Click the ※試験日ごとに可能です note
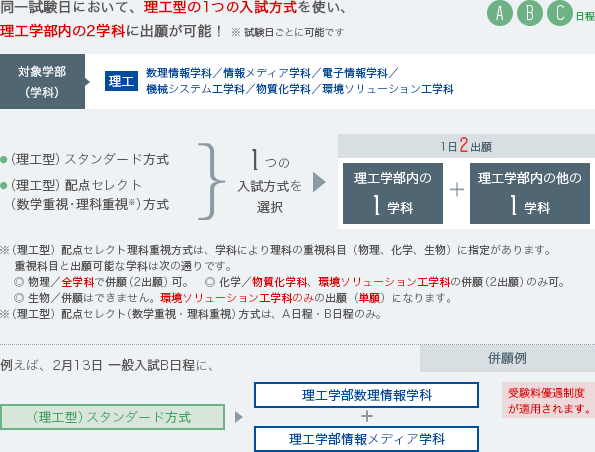595x452 pixels. tap(288, 32)
